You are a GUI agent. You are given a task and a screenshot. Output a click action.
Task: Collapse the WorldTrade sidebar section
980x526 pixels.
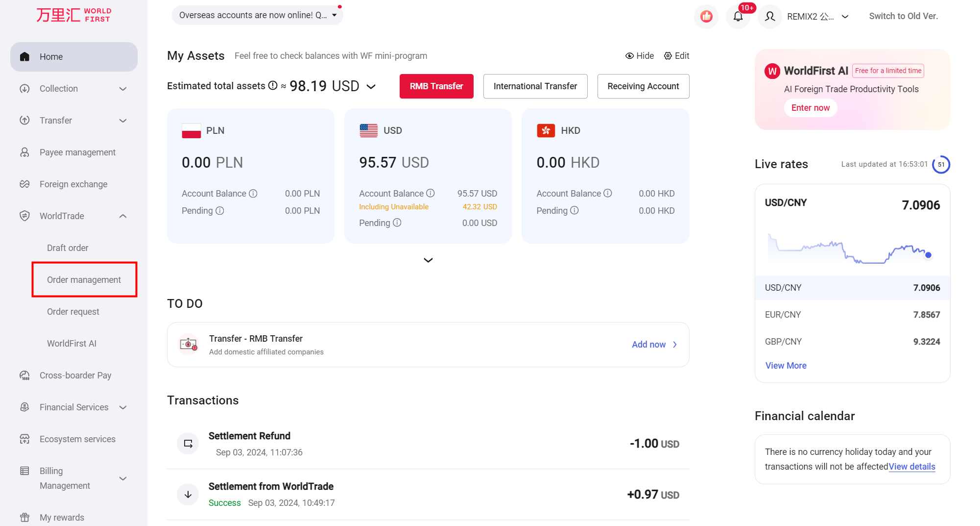(122, 216)
